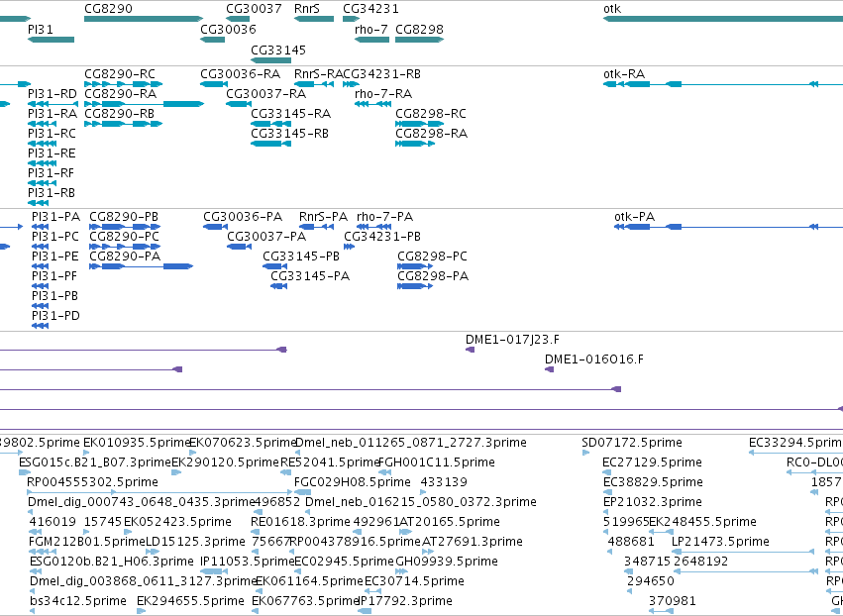The width and height of the screenshot is (843, 616).
Task: Open EST AT20165.5prime
Action: point(406,532)
